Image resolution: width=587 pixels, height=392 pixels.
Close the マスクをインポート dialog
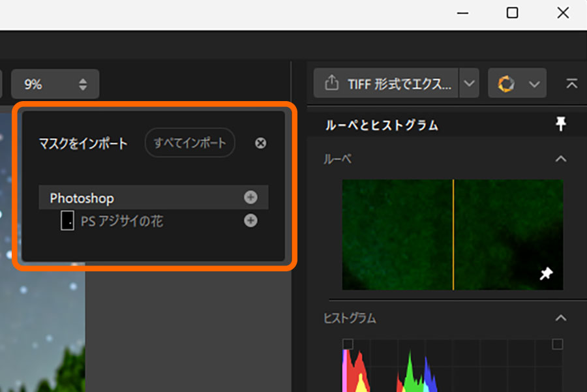[260, 143]
